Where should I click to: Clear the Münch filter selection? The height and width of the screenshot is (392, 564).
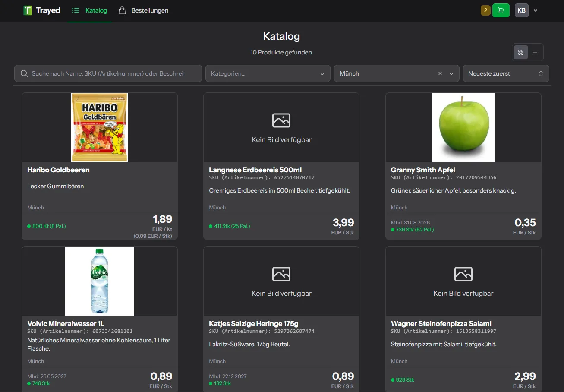coord(440,73)
